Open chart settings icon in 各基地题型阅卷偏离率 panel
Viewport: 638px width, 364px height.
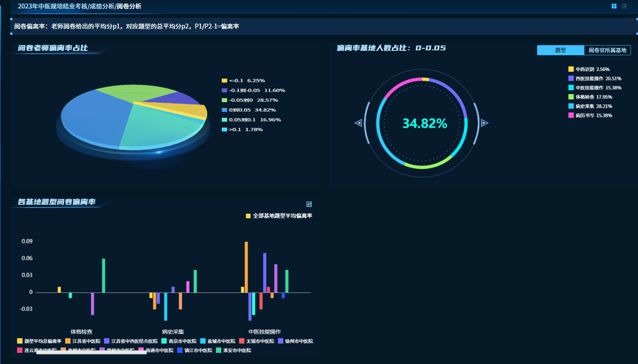[x=309, y=204]
